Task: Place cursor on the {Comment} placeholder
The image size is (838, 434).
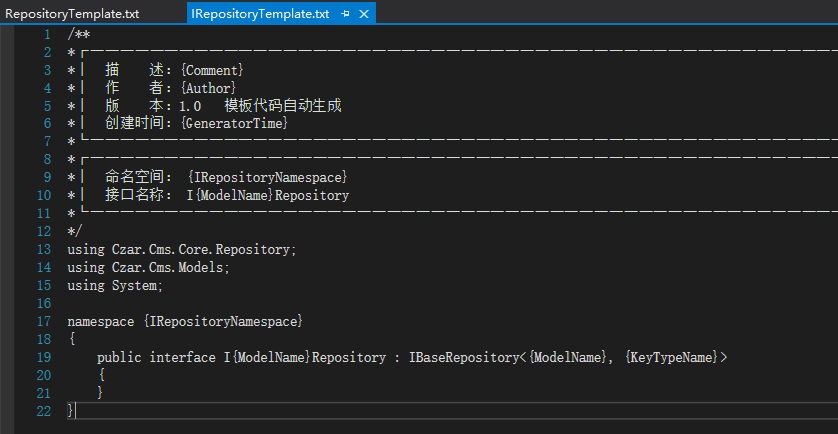Action: coord(211,69)
